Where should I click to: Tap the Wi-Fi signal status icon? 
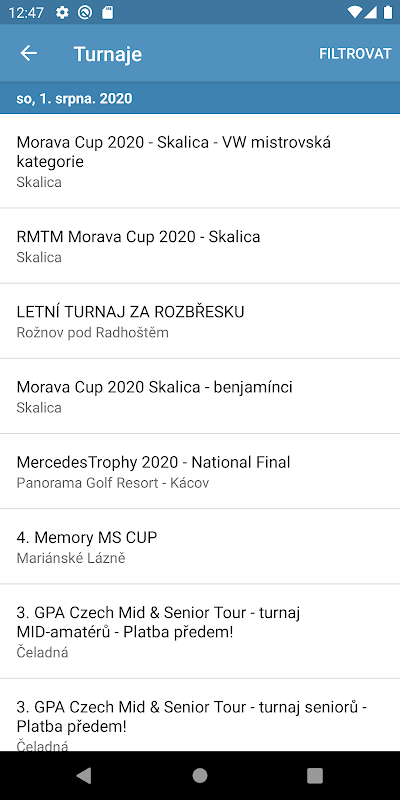353,12
